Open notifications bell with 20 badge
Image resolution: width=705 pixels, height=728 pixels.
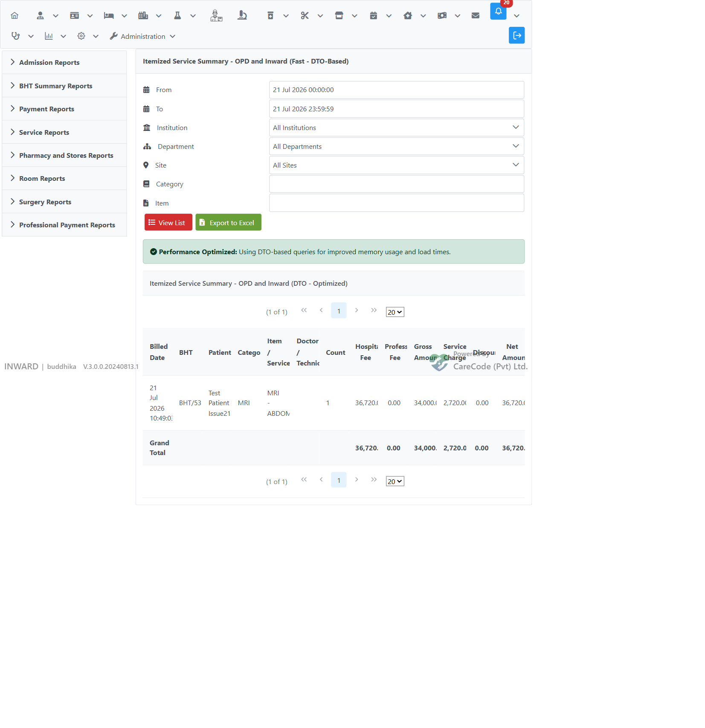click(498, 11)
